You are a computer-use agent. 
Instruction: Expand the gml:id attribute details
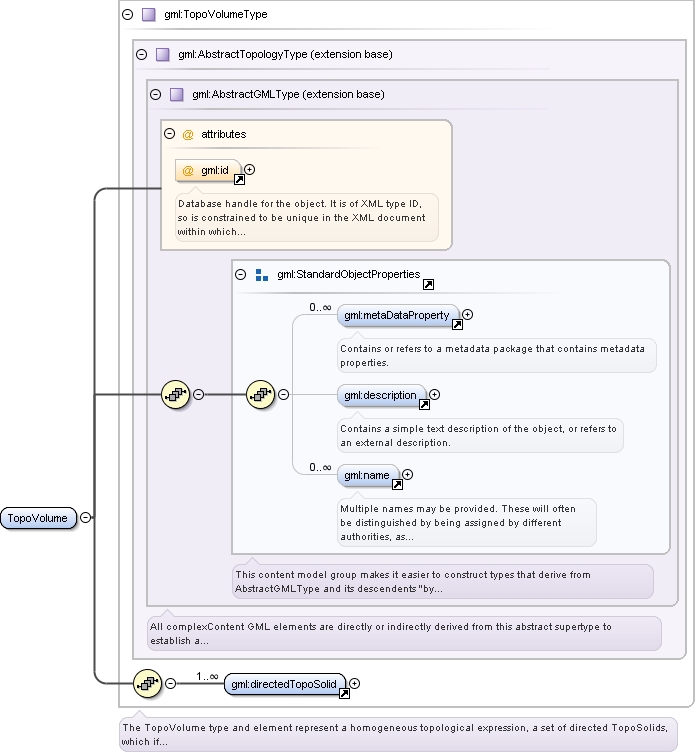point(250,169)
